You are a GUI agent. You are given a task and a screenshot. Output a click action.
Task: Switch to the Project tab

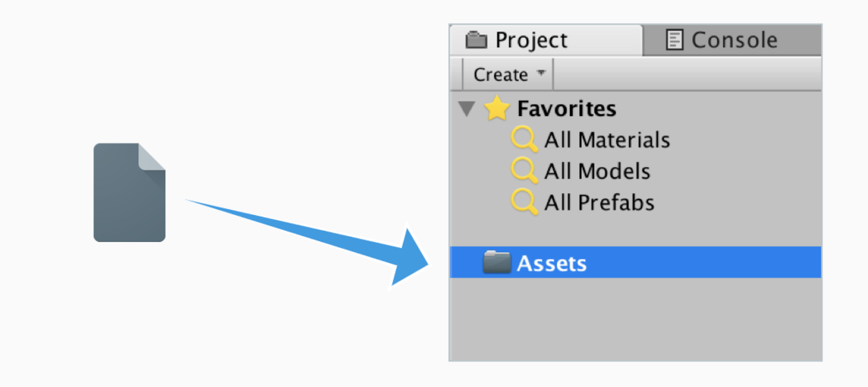click(532, 40)
